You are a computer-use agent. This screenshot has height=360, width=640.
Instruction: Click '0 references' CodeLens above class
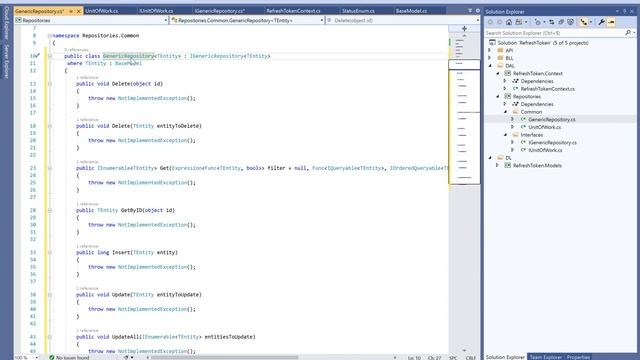pyautogui.click(x=76, y=50)
